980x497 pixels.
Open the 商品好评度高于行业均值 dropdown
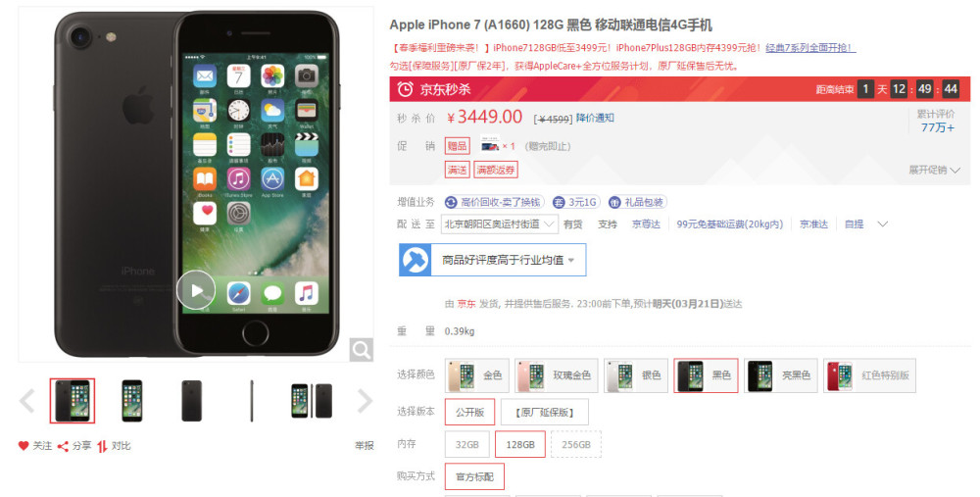click(493, 260)
